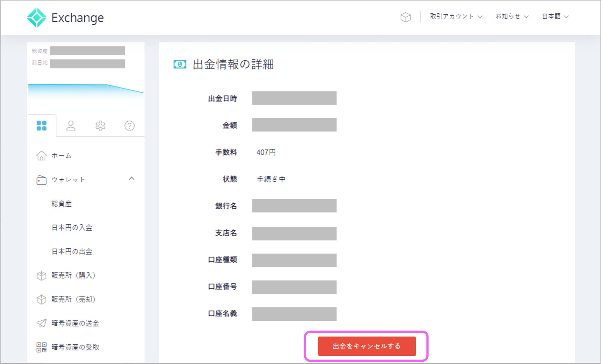Click the Exchange logo icon
This screenshot has height=364, width=601.
click(37, 18)
